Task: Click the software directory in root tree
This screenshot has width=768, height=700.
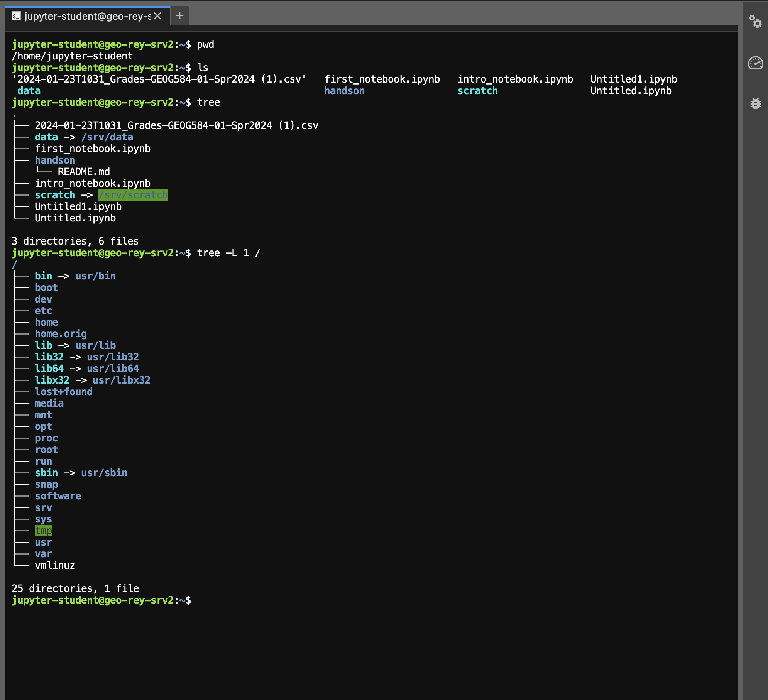Action: 58,496
